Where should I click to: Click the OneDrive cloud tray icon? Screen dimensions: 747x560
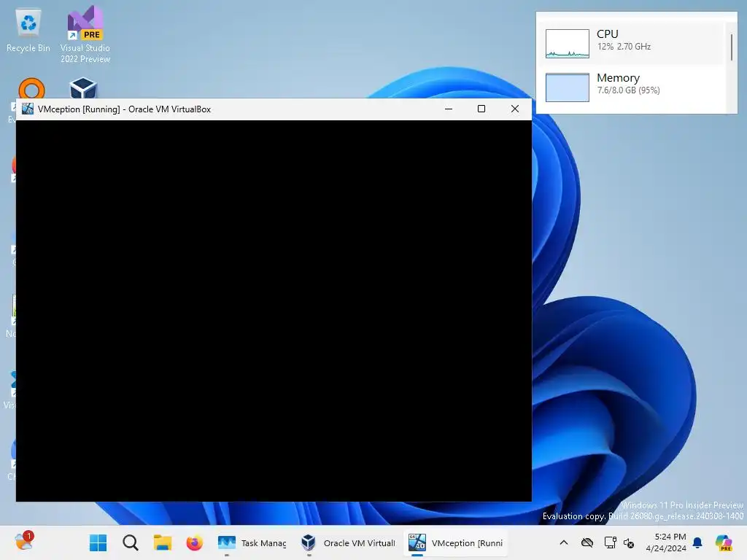[587, 542]
